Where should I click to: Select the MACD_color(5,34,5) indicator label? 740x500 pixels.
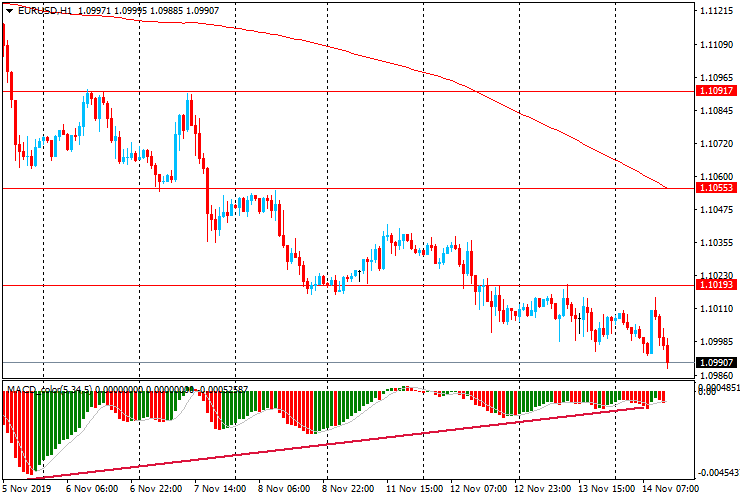click(49, 390)
